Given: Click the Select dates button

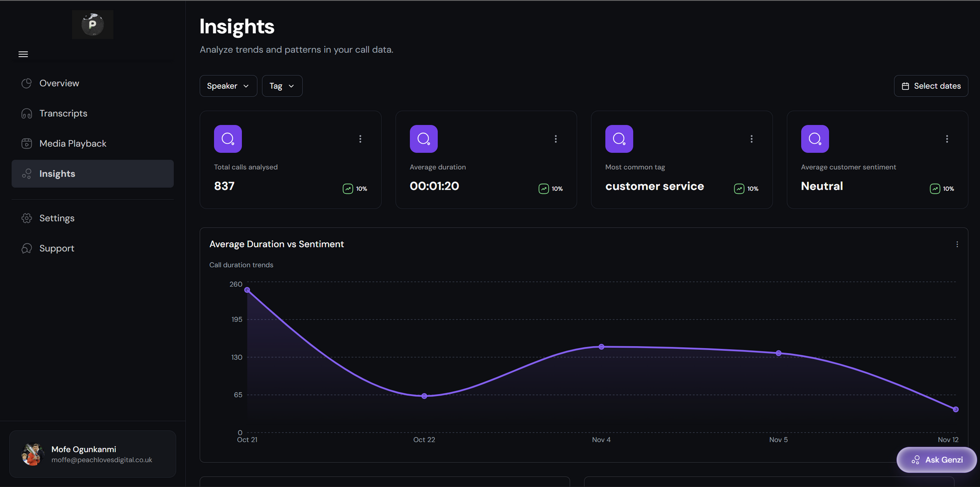Looking at the screenshot, I should point(931,86).
